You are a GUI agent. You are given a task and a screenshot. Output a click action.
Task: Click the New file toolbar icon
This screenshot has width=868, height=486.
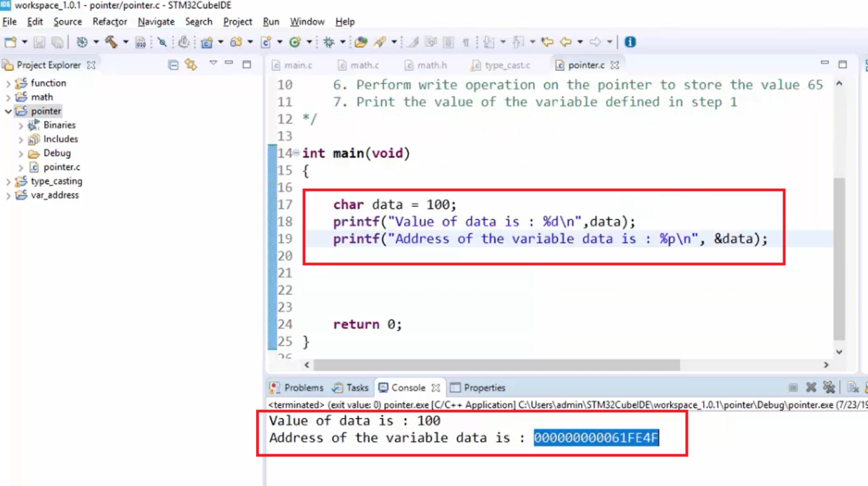(11, 42)
